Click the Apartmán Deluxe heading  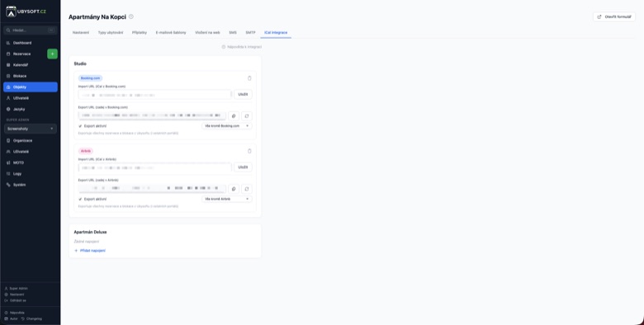tap(90, 232)
